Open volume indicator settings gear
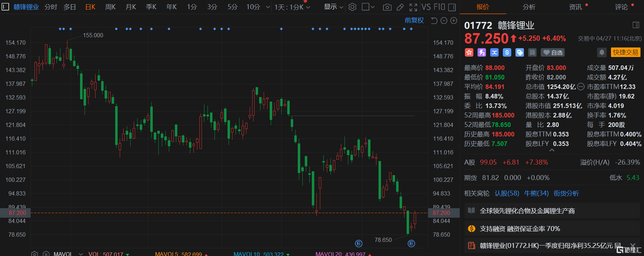The image size is (644, 256). click(x=34, y=254)
